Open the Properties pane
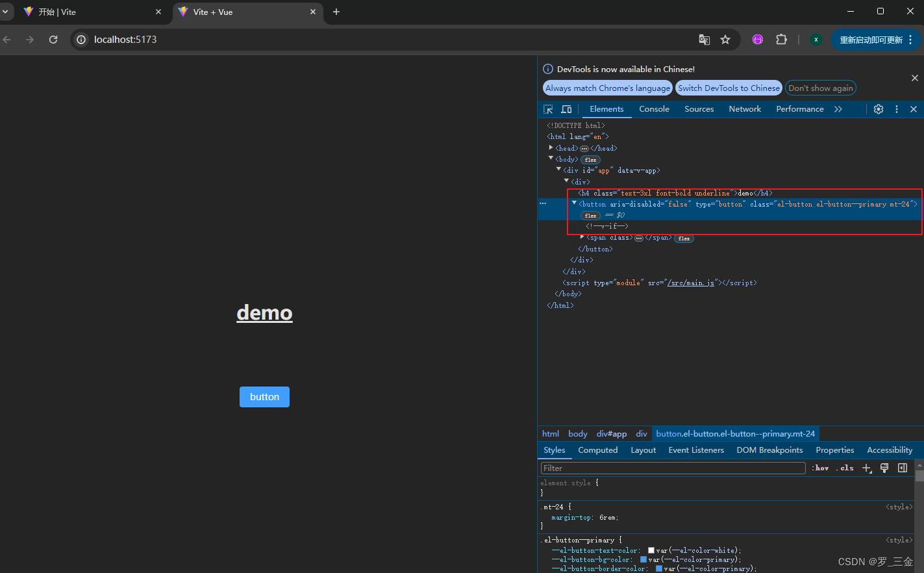The height and width of the screenshot is (573, 924). pos(834,450)
